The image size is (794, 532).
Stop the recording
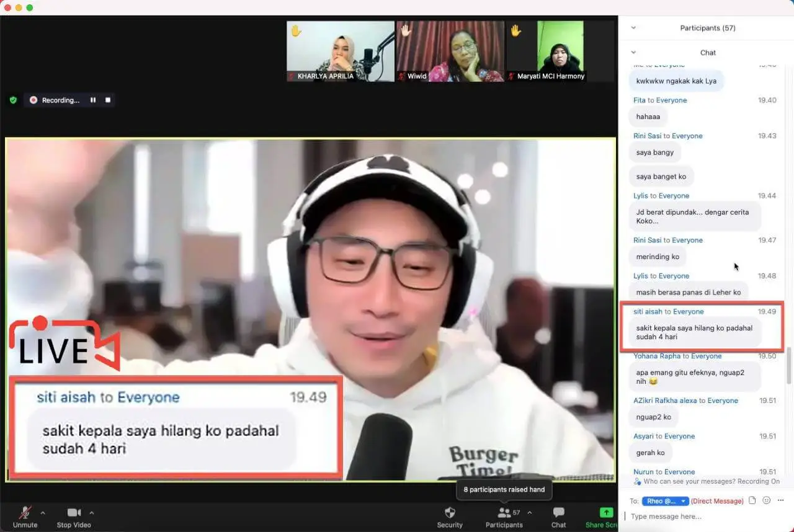pos(108,100)
